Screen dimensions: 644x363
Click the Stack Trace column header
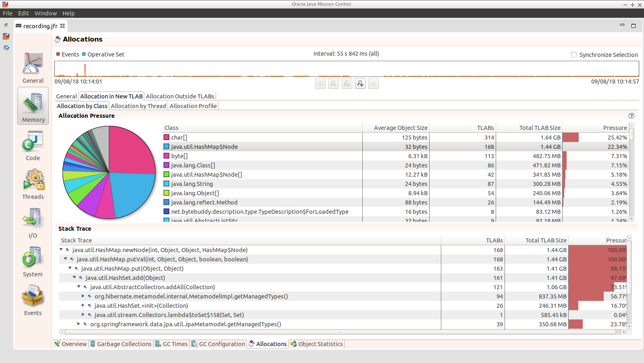pyautogui.click(x=250, y=240)
